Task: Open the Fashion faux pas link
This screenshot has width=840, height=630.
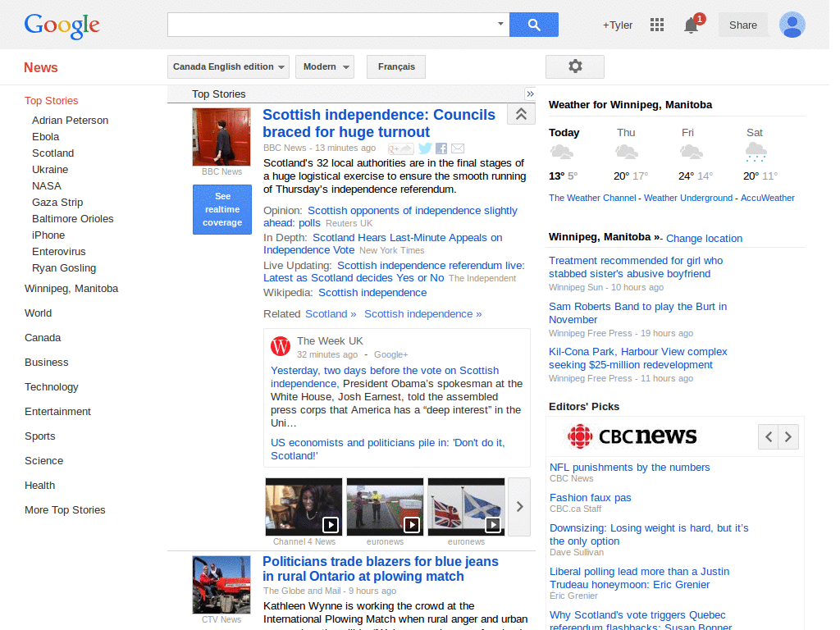Action: (x=591, y=498)
